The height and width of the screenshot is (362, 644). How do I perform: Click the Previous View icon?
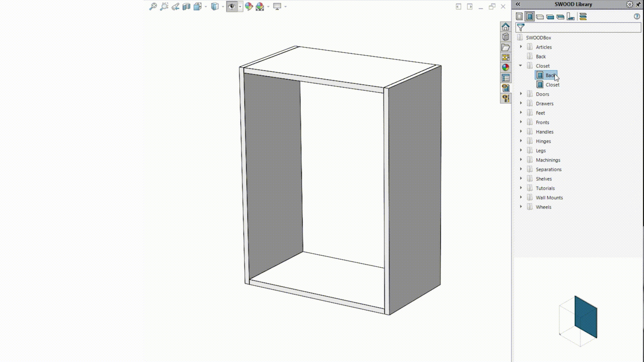(175, 6)
